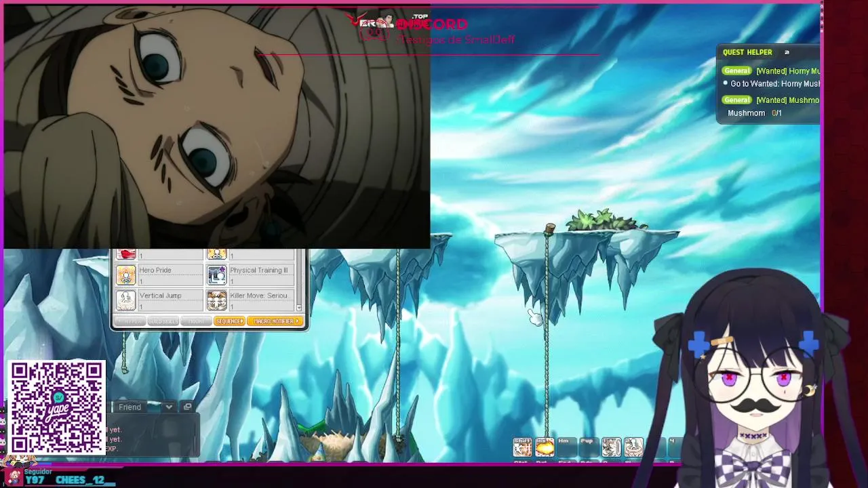This screenshot has width=868, height=488.
Task: Click the Hero Pride skill name
Action: tap(155, 270)
